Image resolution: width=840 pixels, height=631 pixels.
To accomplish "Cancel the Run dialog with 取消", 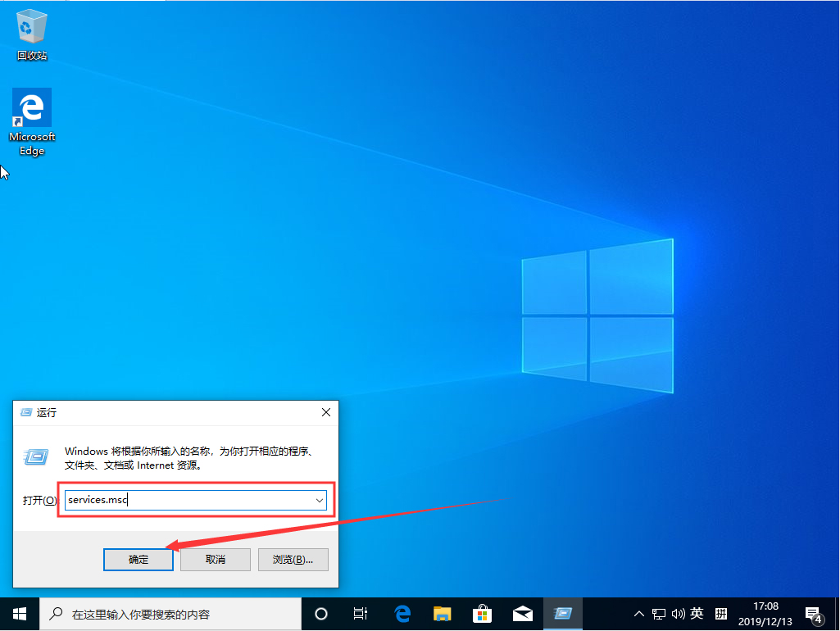I will 215,560.
